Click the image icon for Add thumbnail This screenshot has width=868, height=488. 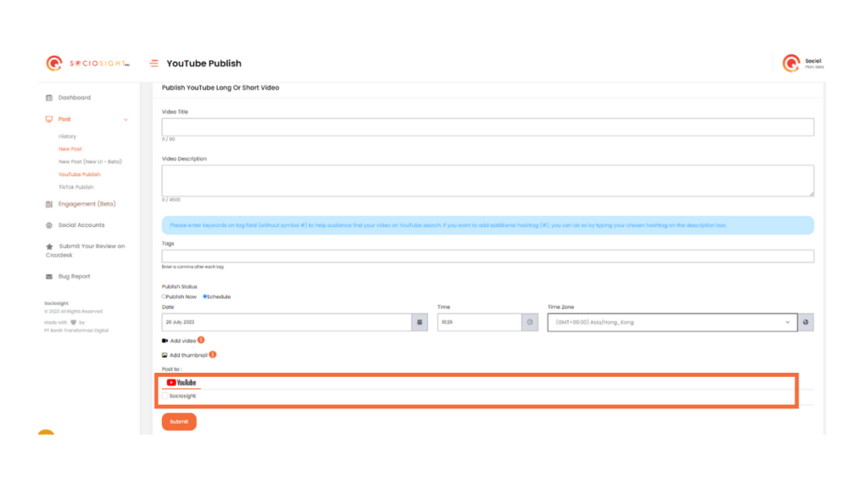tap(164, 355)
